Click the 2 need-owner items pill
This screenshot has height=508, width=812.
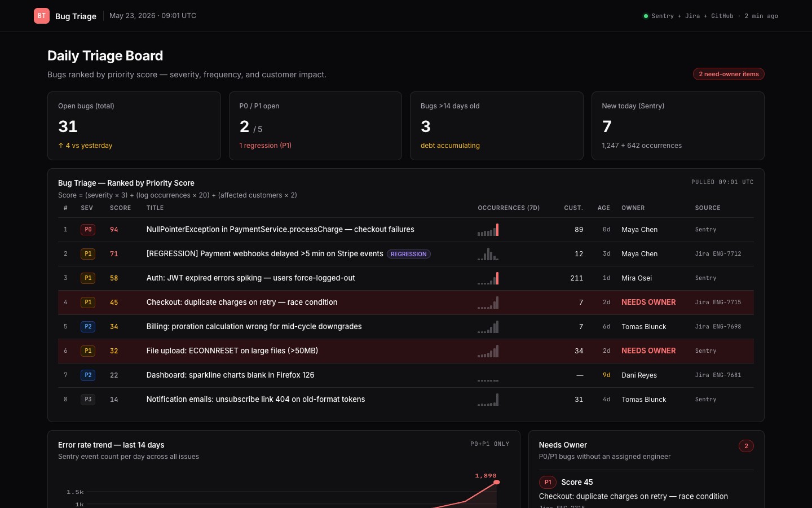click(729, 74)
